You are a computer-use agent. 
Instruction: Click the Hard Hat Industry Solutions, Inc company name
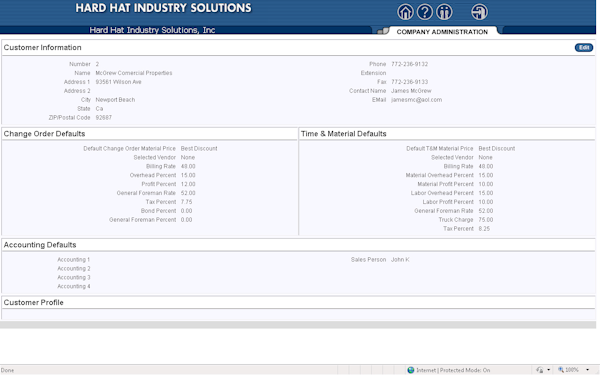pos(152,30)
